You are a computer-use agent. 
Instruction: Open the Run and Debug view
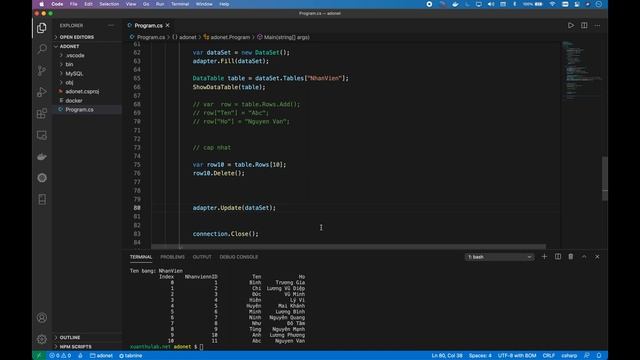coord(42,92)
